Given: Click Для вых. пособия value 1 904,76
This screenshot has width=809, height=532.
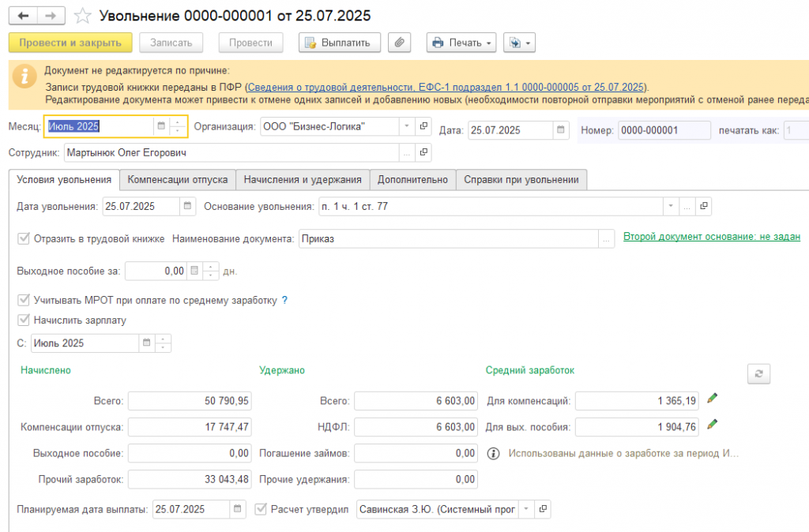Looking at the screenshot, I should coord(638,427).
